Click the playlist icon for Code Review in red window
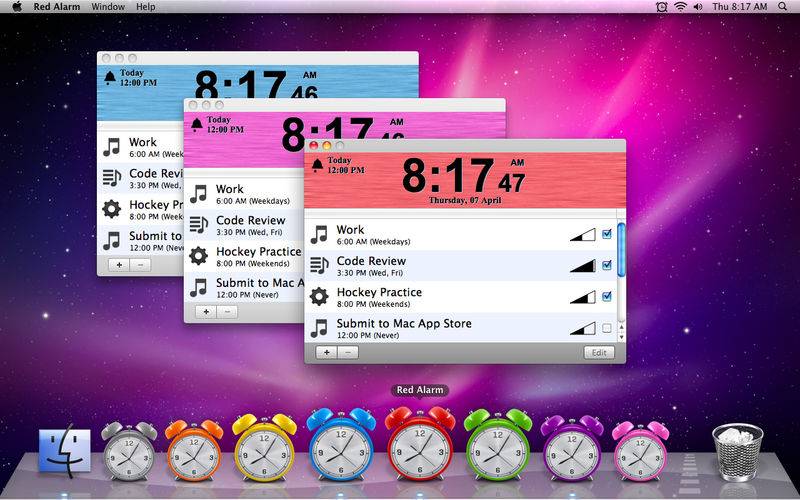Viewport: 800px width, 500px height. tap(319, 266)
